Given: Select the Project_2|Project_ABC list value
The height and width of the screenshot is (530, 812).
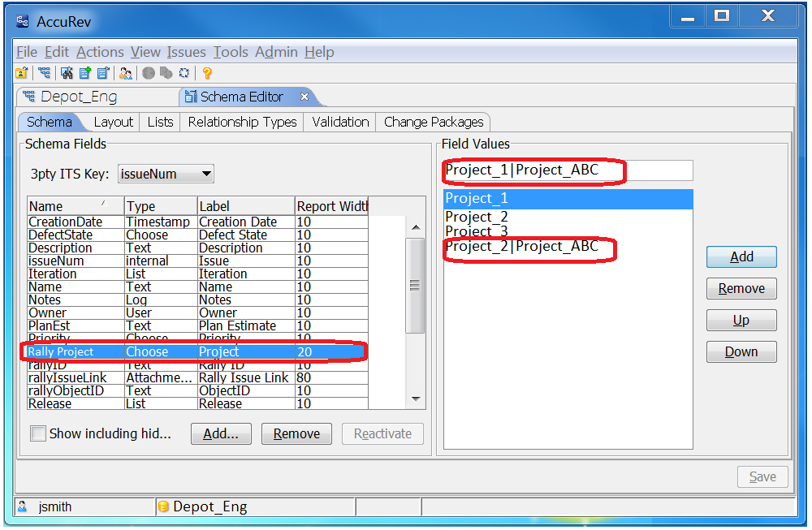Looking at the screenshot, I should [x=522, y=247].
